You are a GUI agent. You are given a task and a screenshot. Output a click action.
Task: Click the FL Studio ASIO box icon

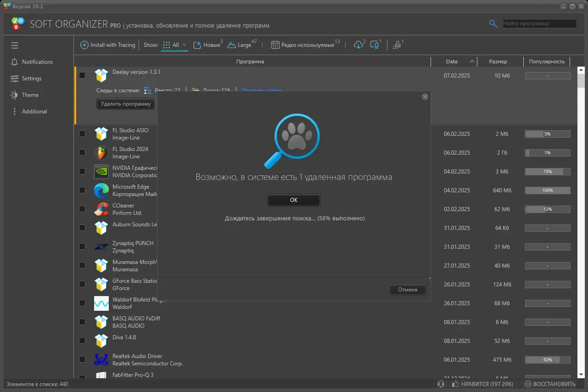pyautogui.click(x=101, y=134)
